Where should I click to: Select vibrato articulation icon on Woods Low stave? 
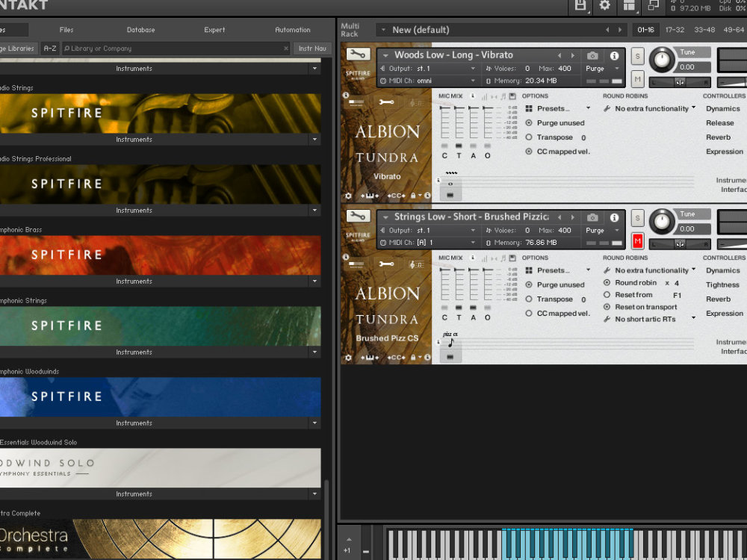coord(450,184)
